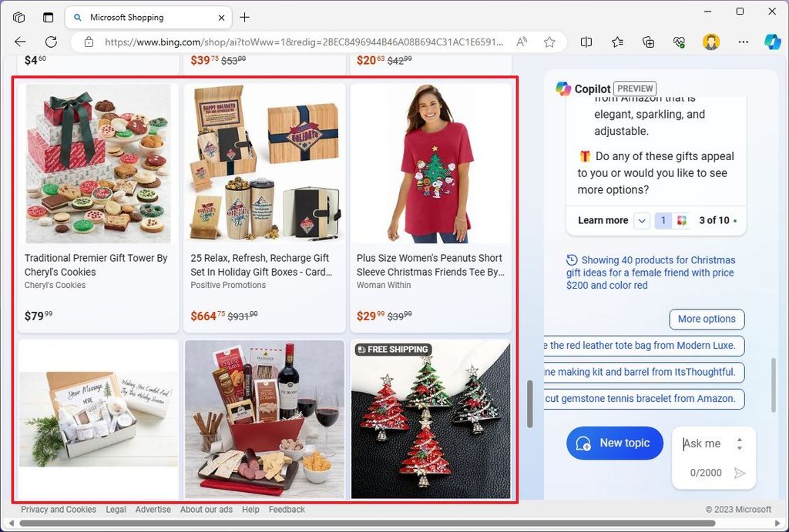Open the Help menu at page bottom

(x=250, y=509)
